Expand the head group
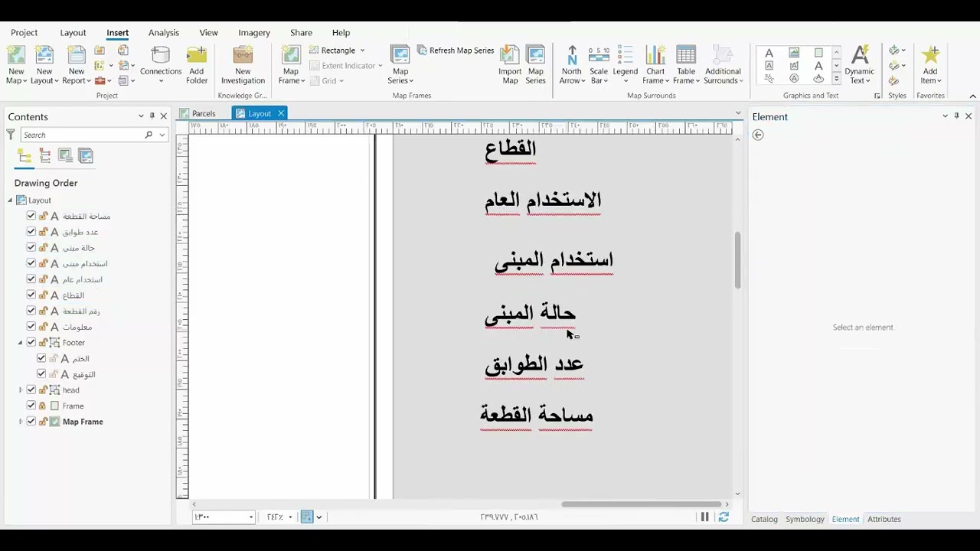Screen dimensions: 980x551 pos(21,390)
